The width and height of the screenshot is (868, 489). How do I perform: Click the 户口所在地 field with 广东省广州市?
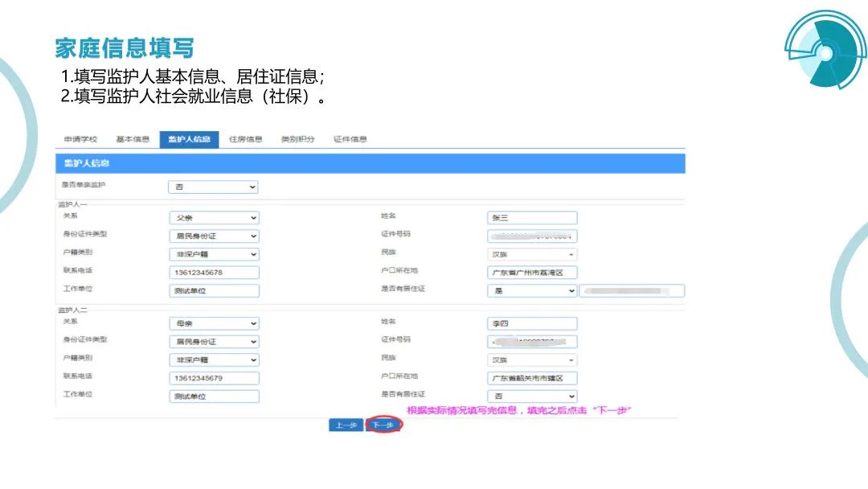click(x=532, y=273)
